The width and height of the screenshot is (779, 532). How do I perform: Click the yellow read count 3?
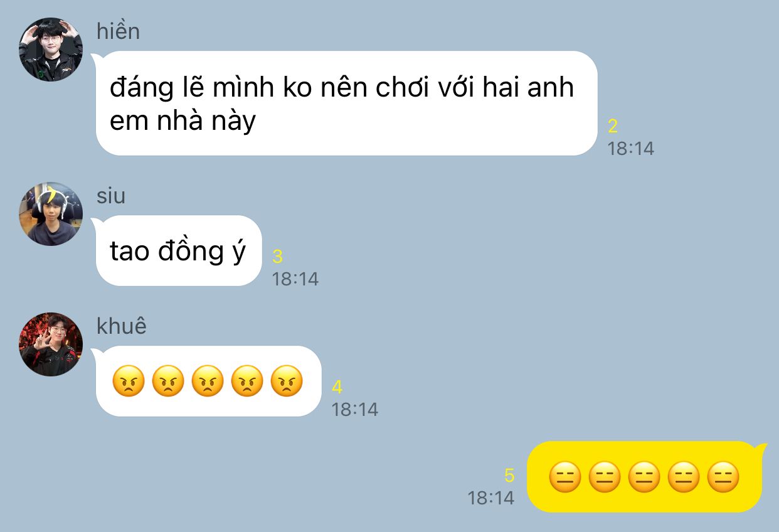(278, 257)
